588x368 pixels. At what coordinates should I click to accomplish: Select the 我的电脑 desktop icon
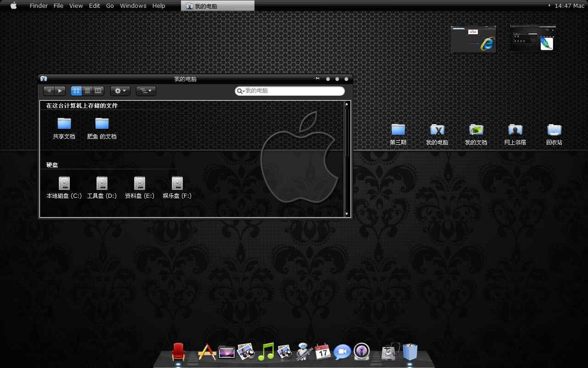click(437, 134)
